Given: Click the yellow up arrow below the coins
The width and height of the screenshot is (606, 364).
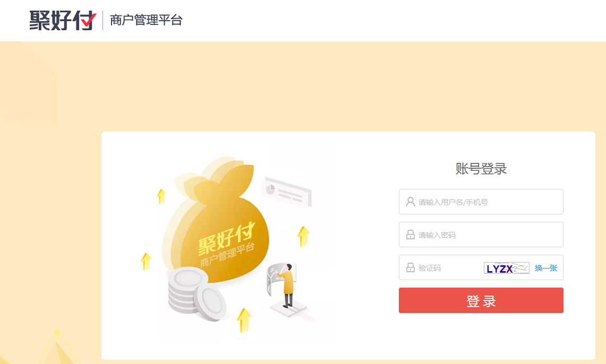Looking at the screenshot, I should pyautogui.click(x=244, y=320).
